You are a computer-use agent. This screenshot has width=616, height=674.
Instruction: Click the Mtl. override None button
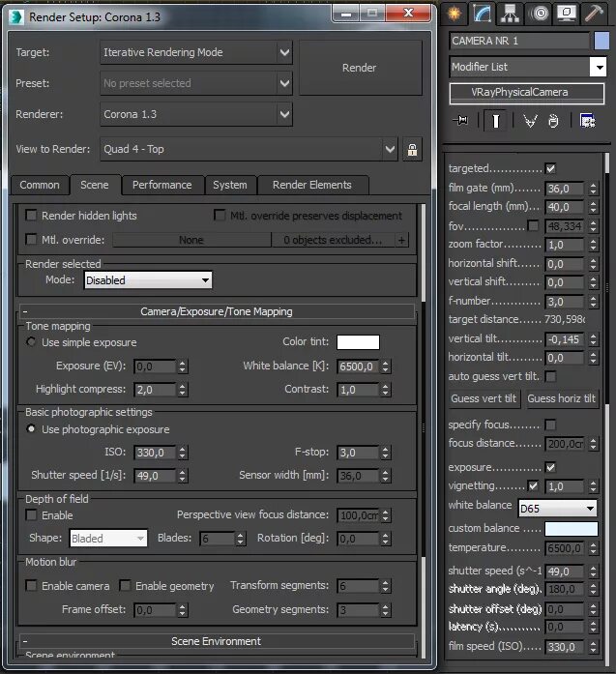click(x=191, y=240)
